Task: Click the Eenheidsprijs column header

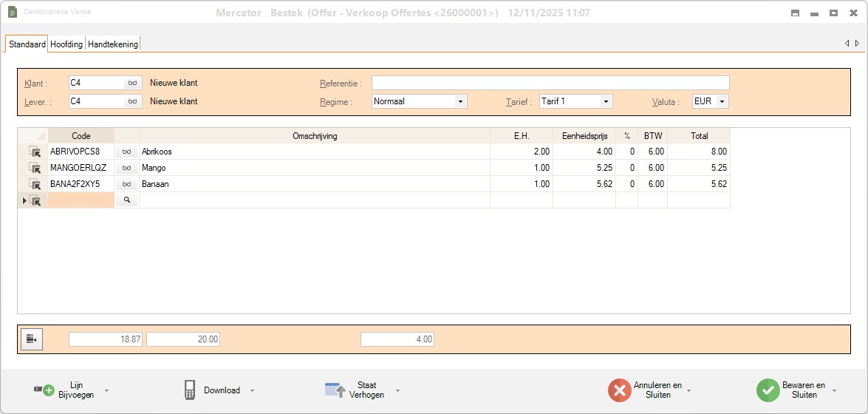Action: pyautogui.click(x=584, y=136)
